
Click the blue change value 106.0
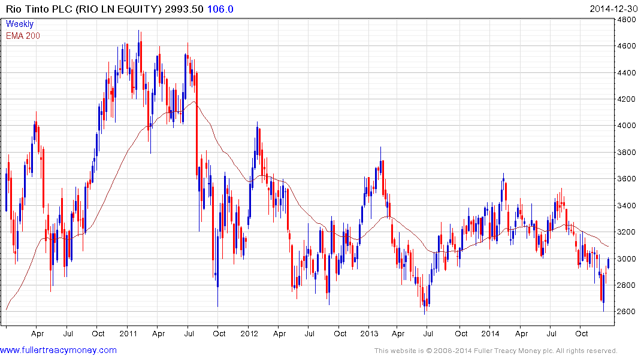[220, 9]
